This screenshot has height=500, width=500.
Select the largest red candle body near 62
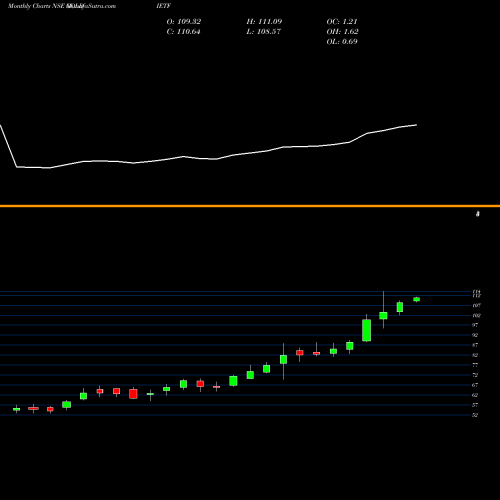point(133,394)
